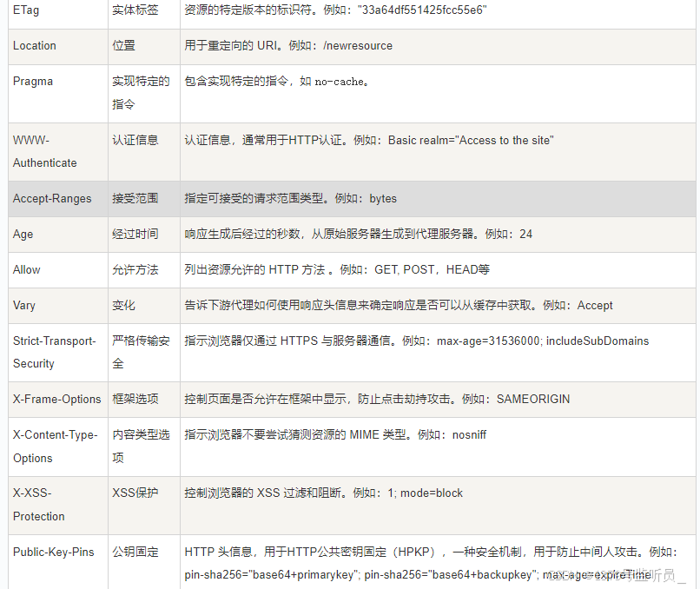Viewport: 700px width, 589px height.
Task: Click the 实体标签 translation cell
Action: click(x=144, y=14)
